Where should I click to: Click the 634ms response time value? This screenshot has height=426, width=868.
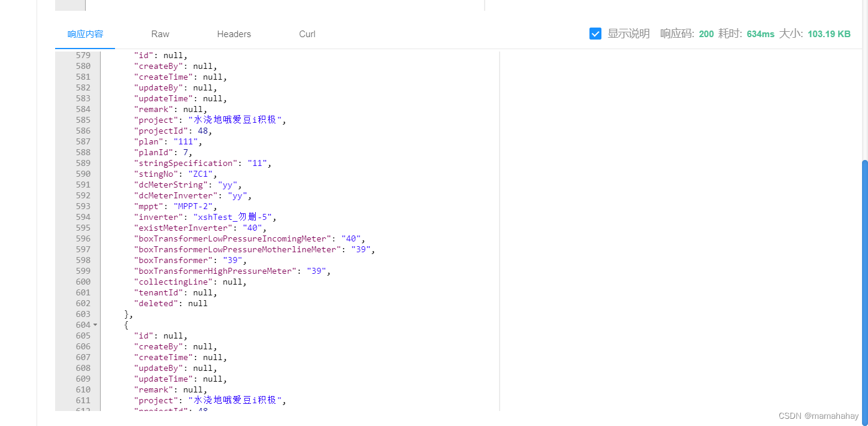pyautogui.click(x=760, y=34)
